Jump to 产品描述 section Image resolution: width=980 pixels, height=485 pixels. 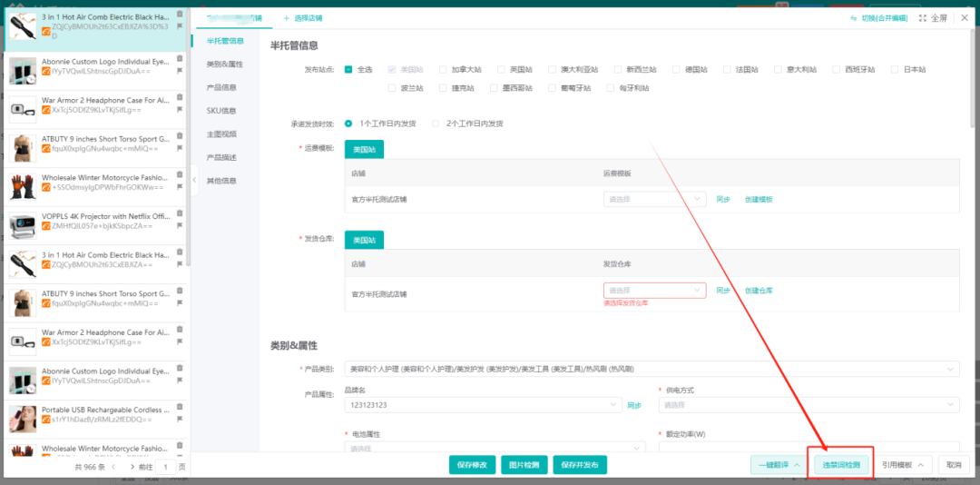pyautogui.click(x=221, y=157)
